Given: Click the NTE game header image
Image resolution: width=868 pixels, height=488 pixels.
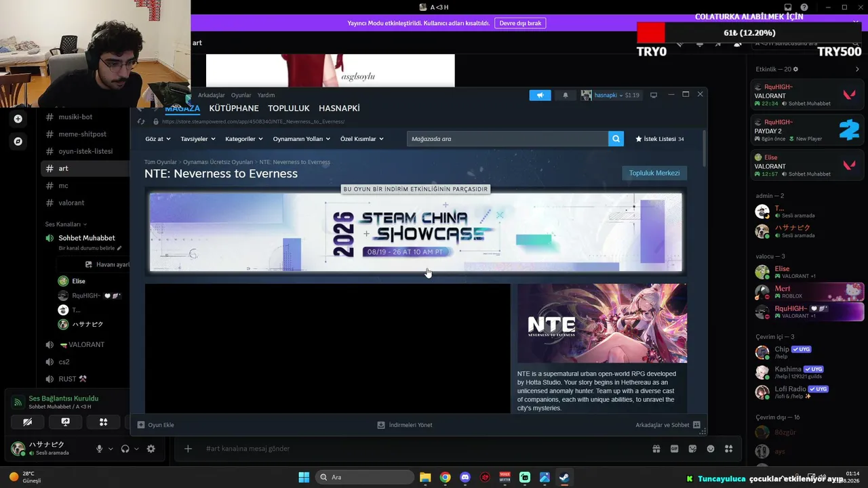Looking at the screenshot, I should (602, 323).
